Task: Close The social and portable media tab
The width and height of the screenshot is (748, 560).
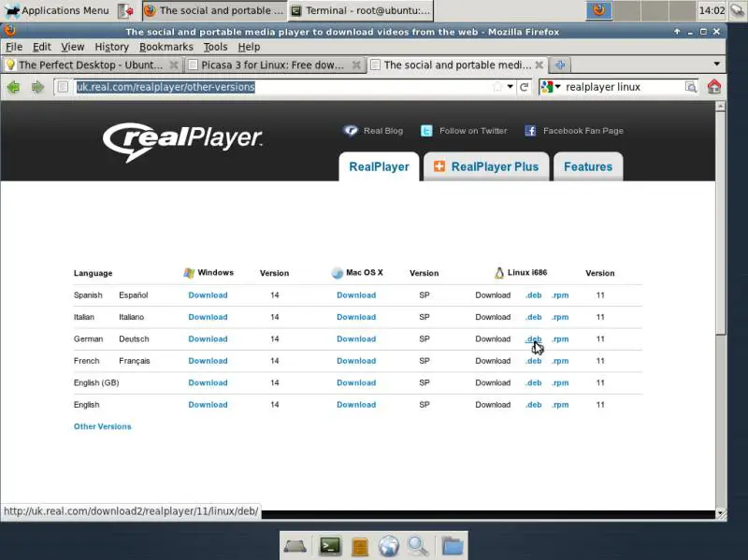Action: (539, 65)
